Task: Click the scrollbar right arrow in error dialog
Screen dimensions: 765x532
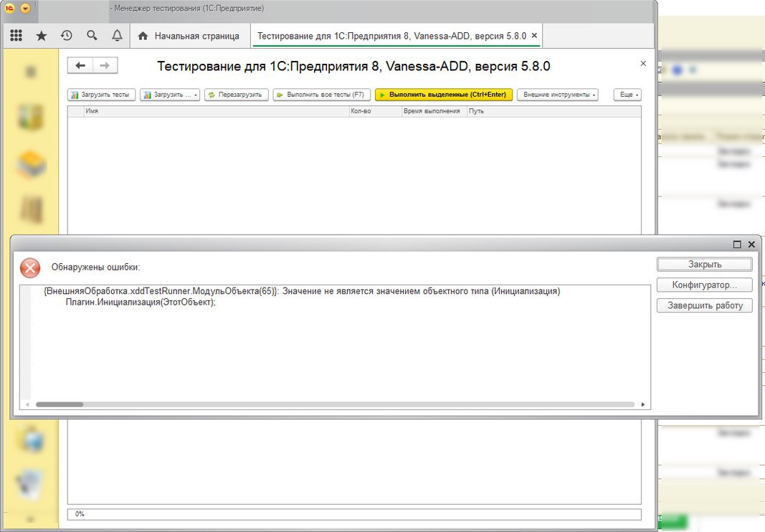Action: coord(643,404)
